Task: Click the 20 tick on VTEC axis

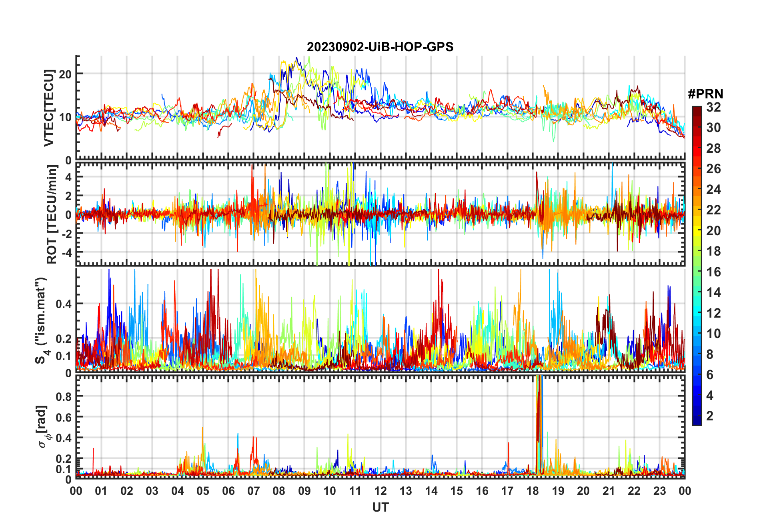Action: 65,74
